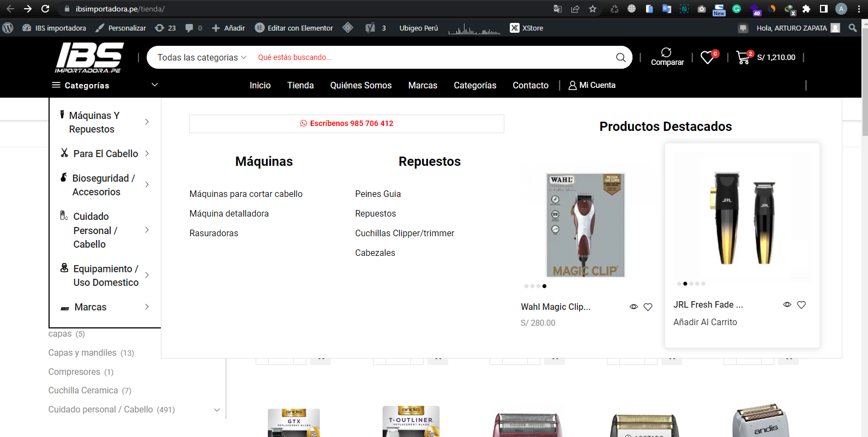Open the WordPress logo menu

8,28
